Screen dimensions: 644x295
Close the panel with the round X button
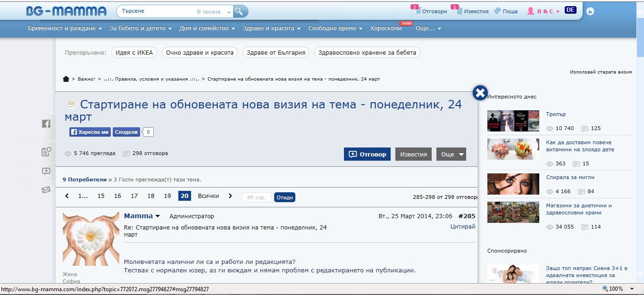pos(480,93)
